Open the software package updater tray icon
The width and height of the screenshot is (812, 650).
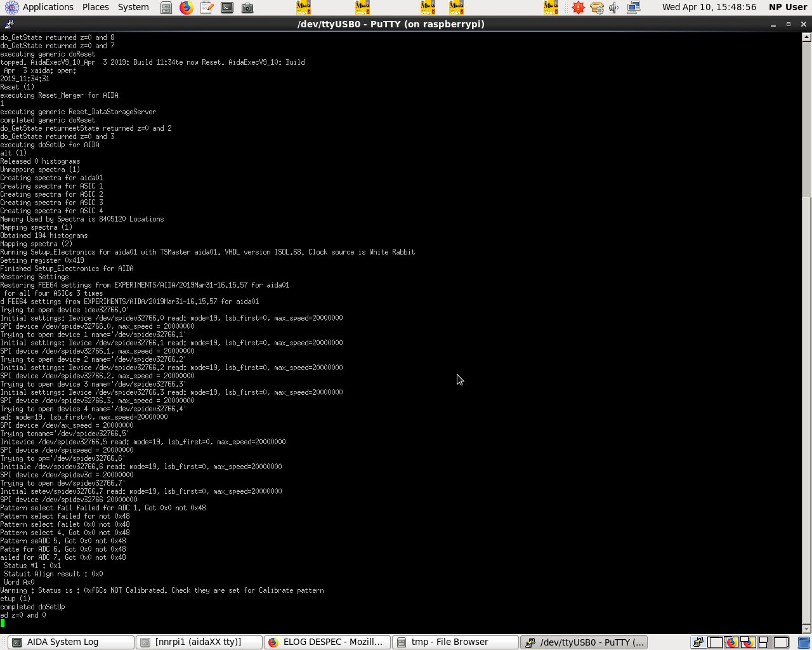596,8
